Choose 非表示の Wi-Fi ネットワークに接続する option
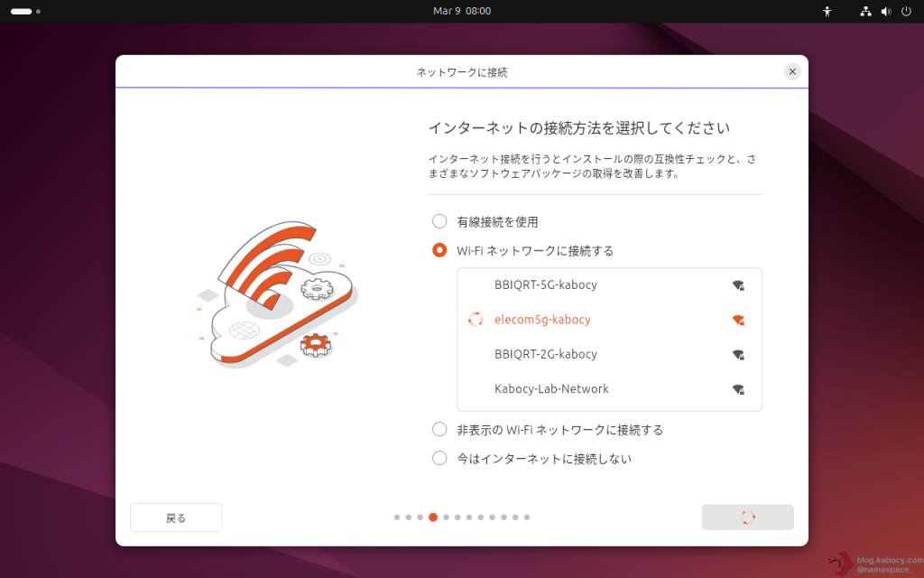 439,430
